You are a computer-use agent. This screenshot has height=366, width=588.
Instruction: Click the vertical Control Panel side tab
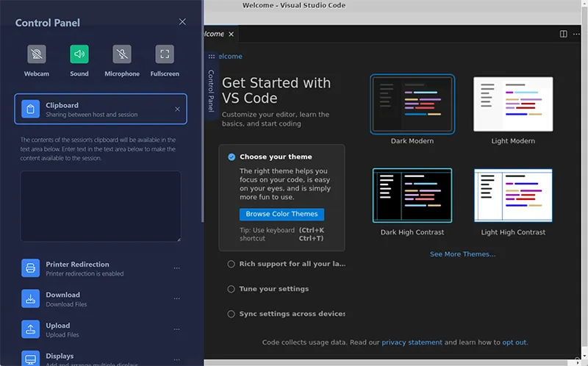[211, 88]
